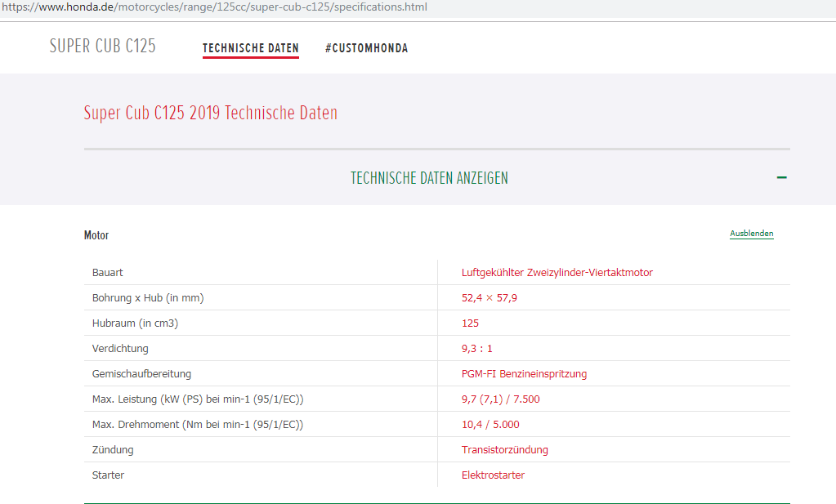The image size is (836, 504).
Task: Click the PGM-FI Benzineinspritzung value
Action: pos(524,373)
